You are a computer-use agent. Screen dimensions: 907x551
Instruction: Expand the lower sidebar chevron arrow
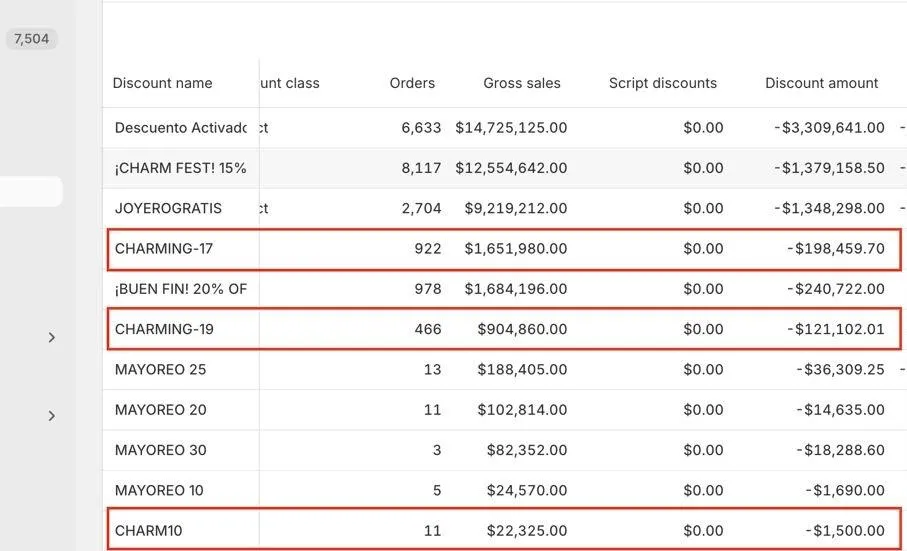tap(52, 416)
